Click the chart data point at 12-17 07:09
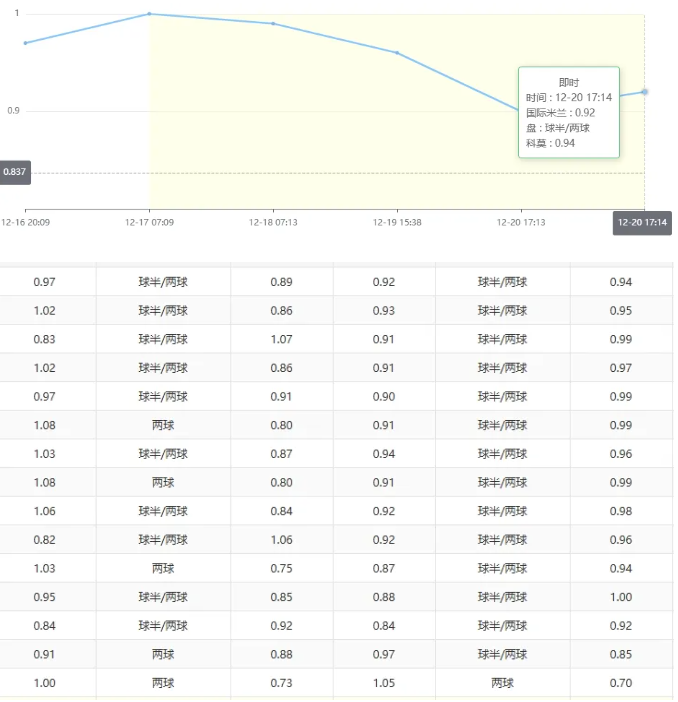The height and width of the screenshot is (702, 678). (149, 14)
